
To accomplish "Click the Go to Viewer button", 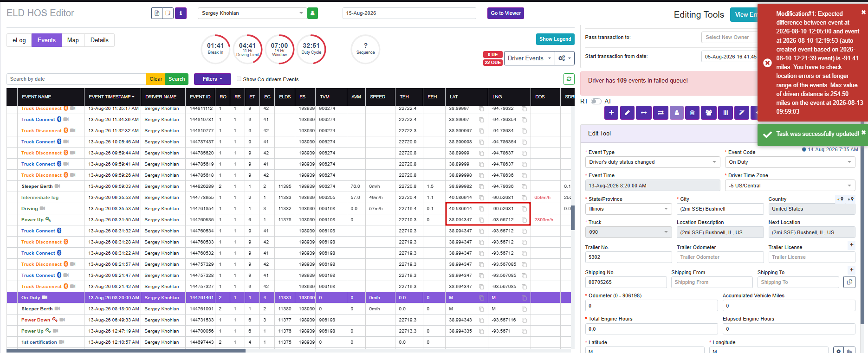I will 506,13.
